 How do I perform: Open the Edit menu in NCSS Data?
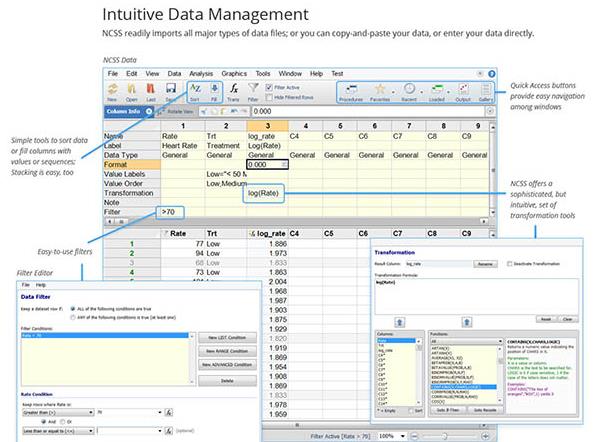[x=132, y=73]
